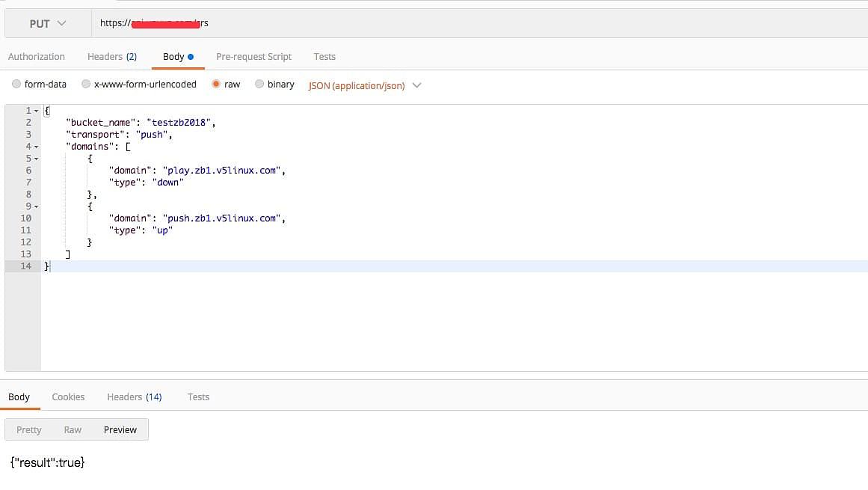The height and width of the screenshot is (490, 868).
Task: Collapse the domains array on line 4
Action: (37, 147)
